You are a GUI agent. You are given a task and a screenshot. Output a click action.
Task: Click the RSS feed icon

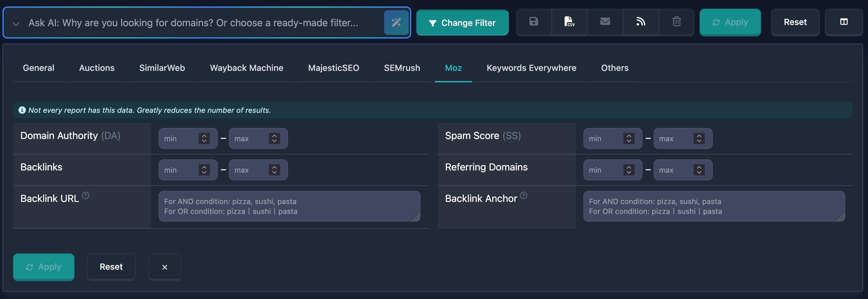click(641, 22)
